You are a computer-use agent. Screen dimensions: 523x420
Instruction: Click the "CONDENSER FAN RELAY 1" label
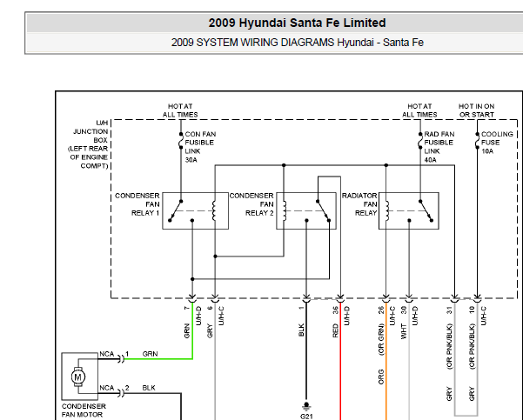point(137,204)
